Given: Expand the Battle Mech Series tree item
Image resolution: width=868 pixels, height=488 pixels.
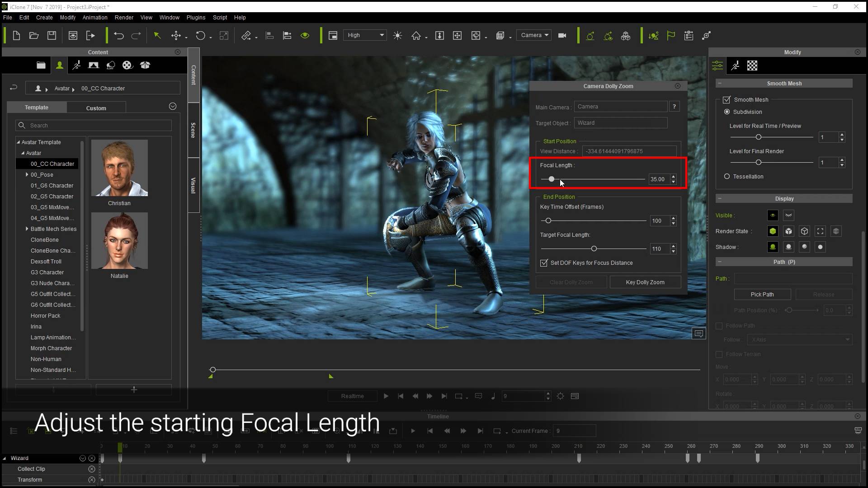Looking at the screenshot, I should [27, 229].
